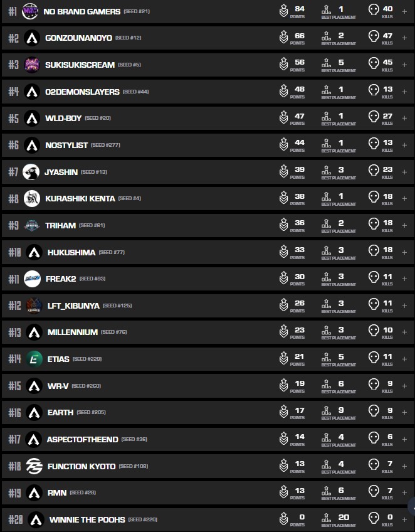
Task: Click the LFT_KIBUNYA team logo
Action: click(x=34, y=306)
